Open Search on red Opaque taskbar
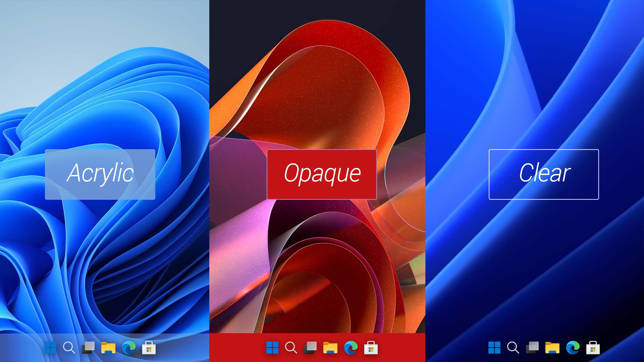 click(291, 348)
